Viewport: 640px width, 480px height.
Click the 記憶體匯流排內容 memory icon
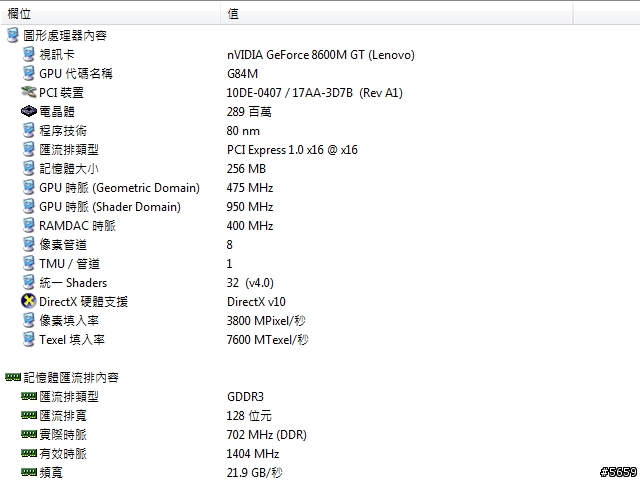click(x=13, y=377)
